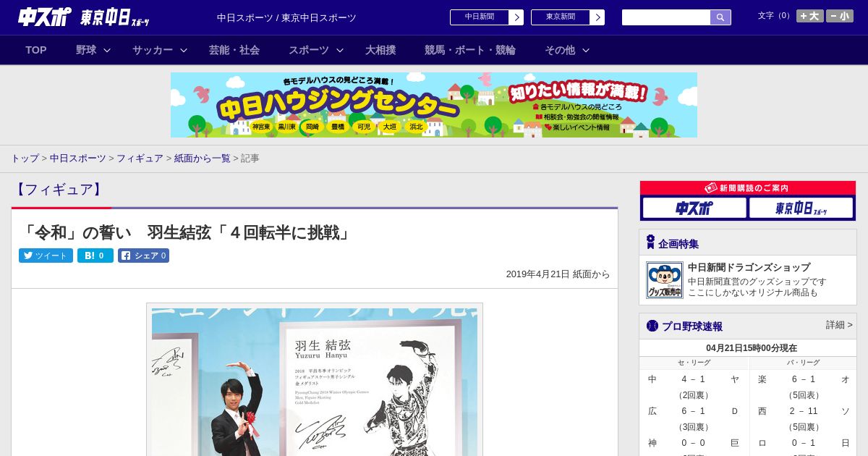
Task: Open the 中日新聞 link button
Action: click(480, 17)
